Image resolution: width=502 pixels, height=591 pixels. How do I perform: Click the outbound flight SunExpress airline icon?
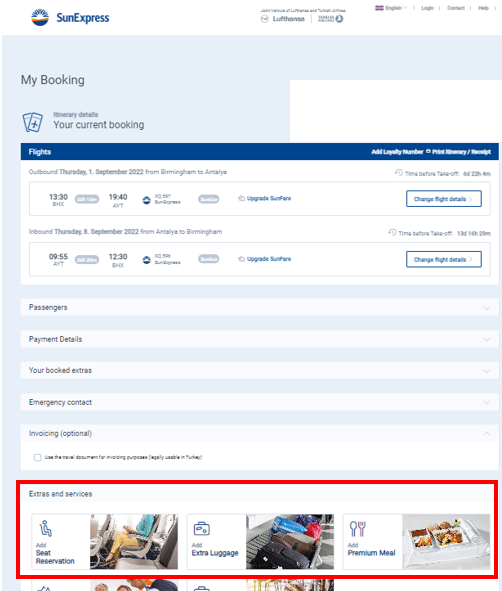pos(146,200)
